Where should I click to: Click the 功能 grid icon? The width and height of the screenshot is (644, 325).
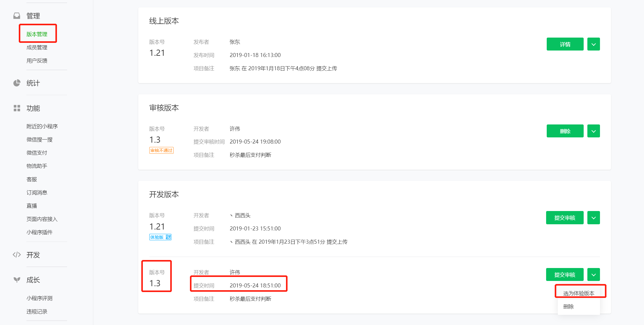click(x=17, y=108)
